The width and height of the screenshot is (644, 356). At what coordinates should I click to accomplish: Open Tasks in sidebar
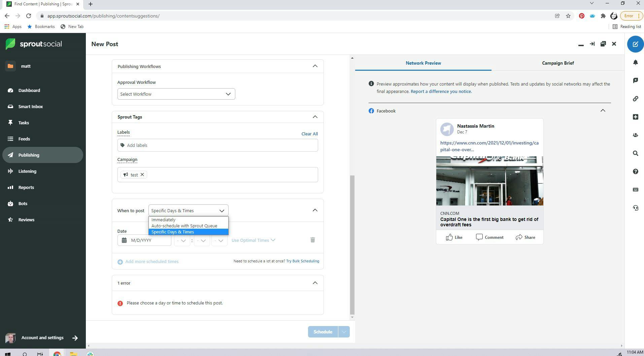pyautogui.click(x=43, y=123)
